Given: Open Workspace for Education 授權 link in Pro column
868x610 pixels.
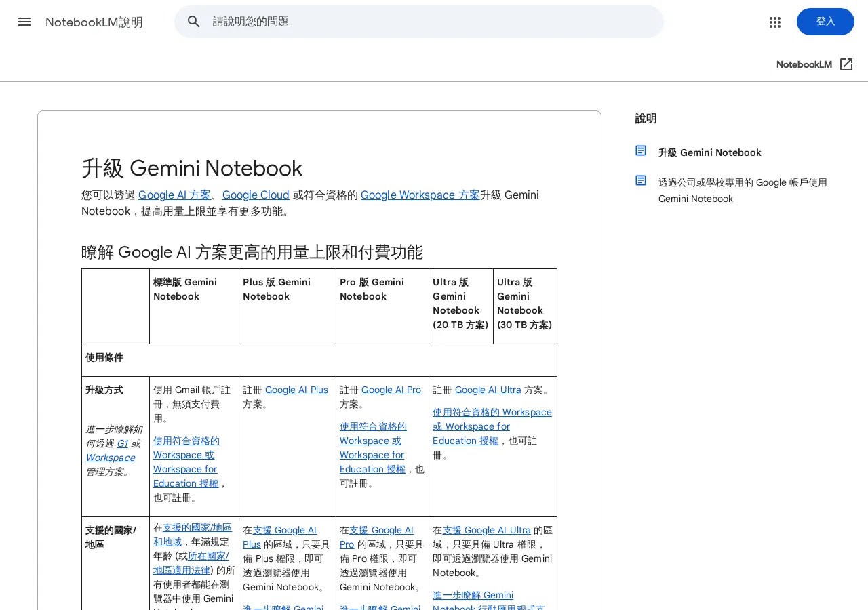Looking at the screenshot, I should (372, 447).
